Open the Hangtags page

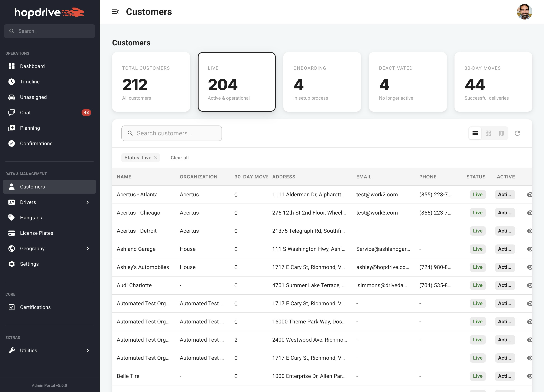(31, 218)
